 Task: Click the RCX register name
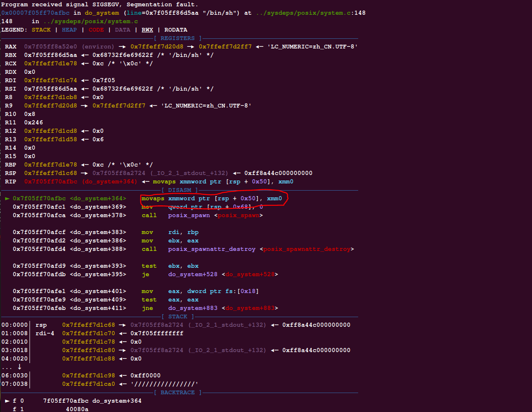coord(11,64)
